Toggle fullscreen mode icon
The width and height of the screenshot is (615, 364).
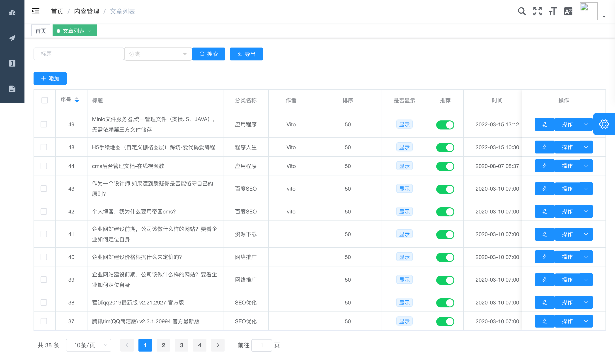(x=538, y=11)
